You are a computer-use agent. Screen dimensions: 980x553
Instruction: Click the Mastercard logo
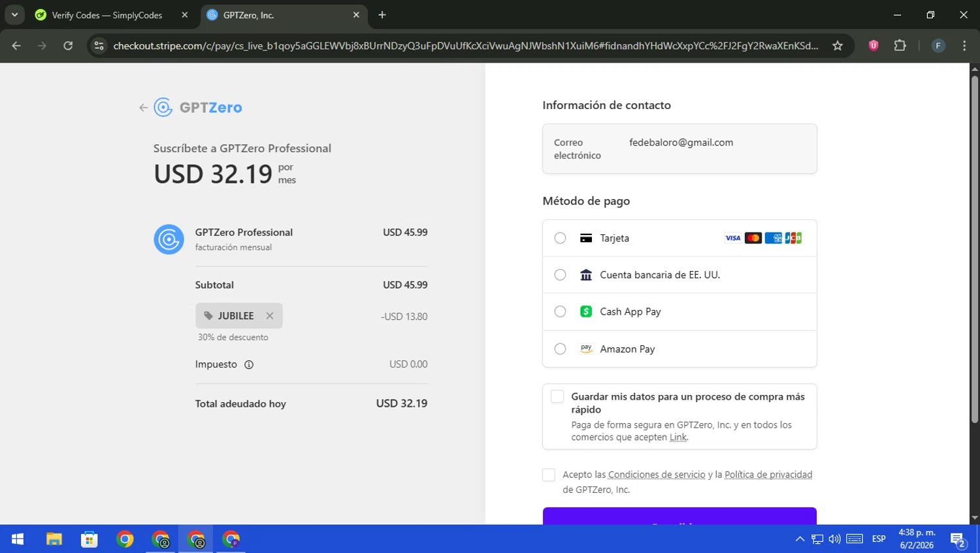pyautogui.click(x=753, y=238)
